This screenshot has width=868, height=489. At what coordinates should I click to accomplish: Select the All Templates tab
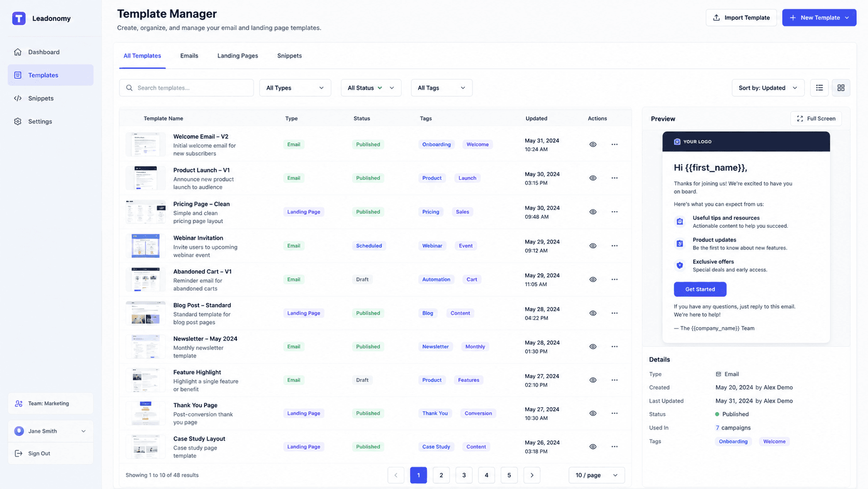point(142,56)
